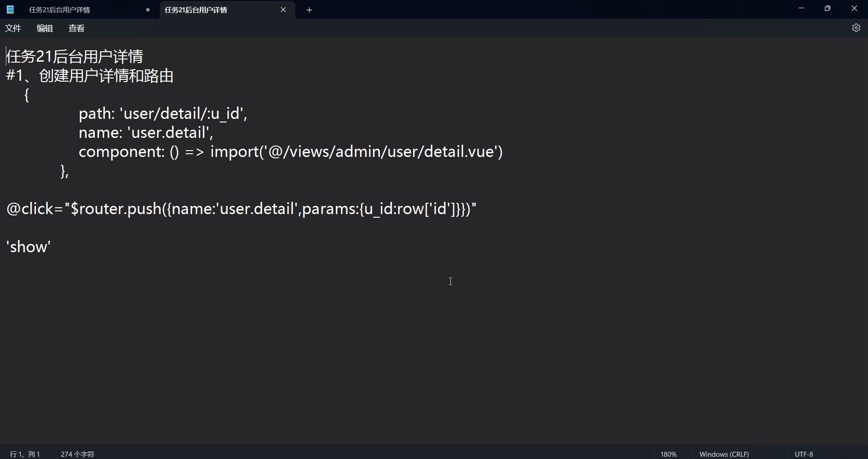The image size is (868, 459).
Task: Minimize the Notepad window
Action: pos(801,8)
